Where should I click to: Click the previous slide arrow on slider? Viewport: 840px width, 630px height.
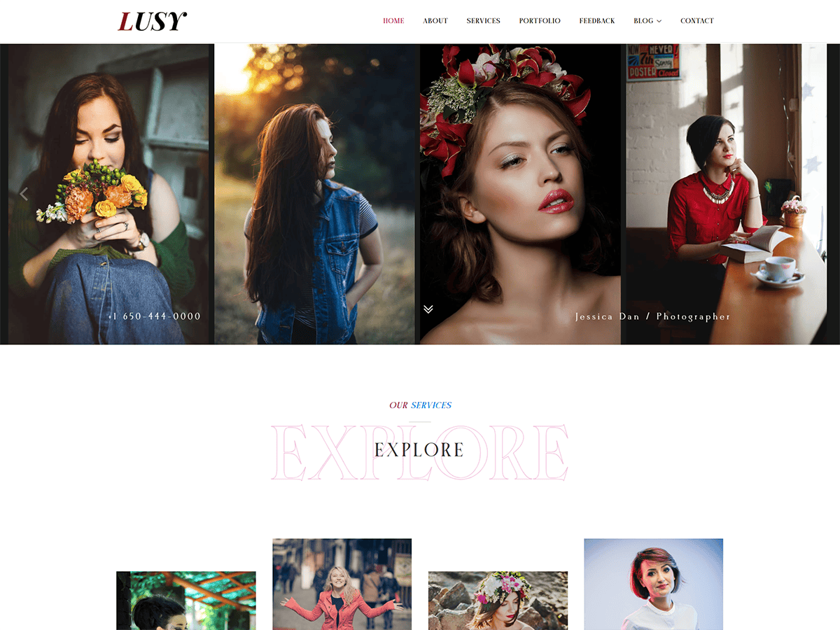tap(24, 194)
